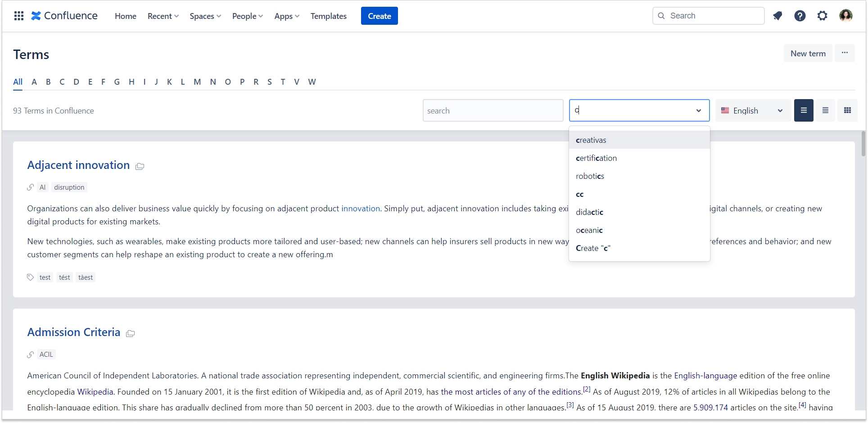This screenshot has width=868, height=423.
Task: Expand the English language dropdown
Action: [752, 110]
